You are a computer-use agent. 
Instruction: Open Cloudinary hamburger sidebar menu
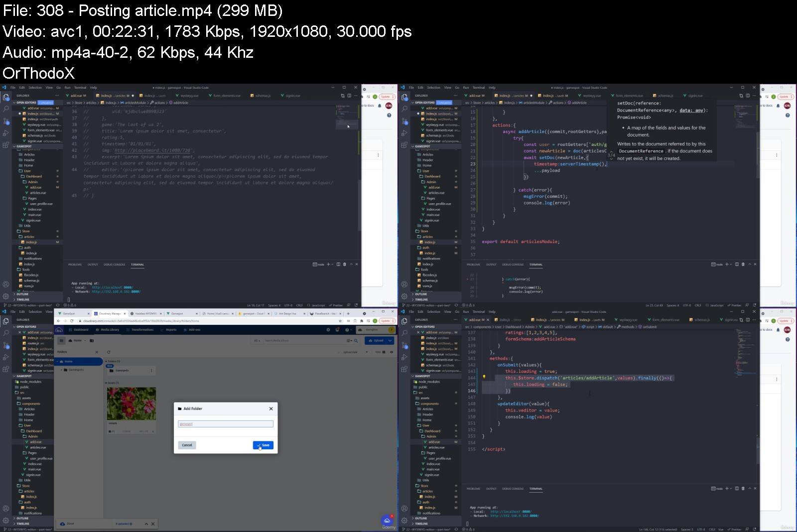(61, 341)
